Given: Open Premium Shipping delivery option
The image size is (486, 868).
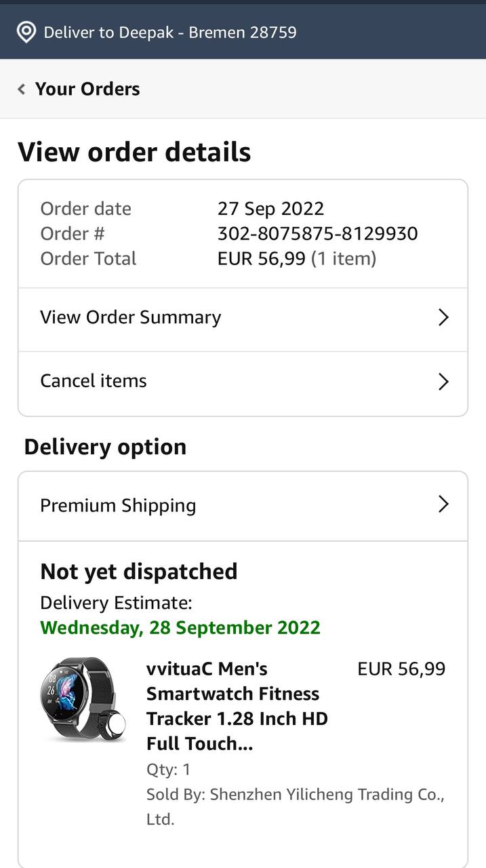Looking at the screenshot, I should (118, 505).
